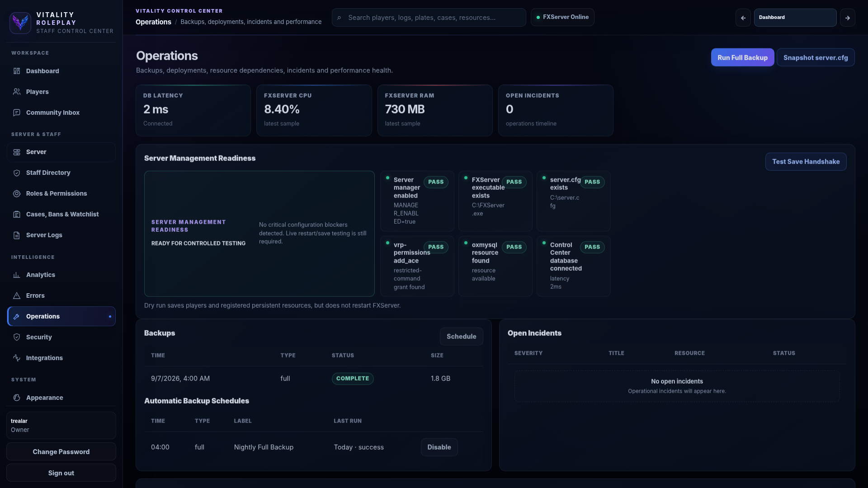Open the Analytics menu item

pos(61,275)
